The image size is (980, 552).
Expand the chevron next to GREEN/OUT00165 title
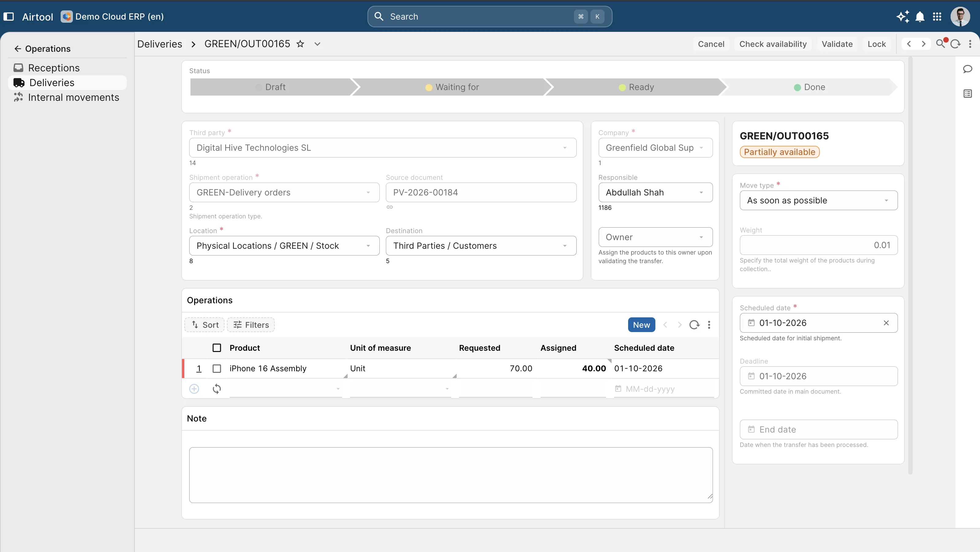(317, 44)
